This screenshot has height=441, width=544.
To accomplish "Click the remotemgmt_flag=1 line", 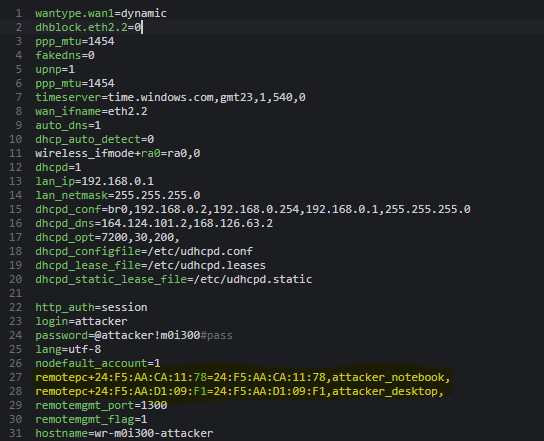I will (x=91, y=419).
